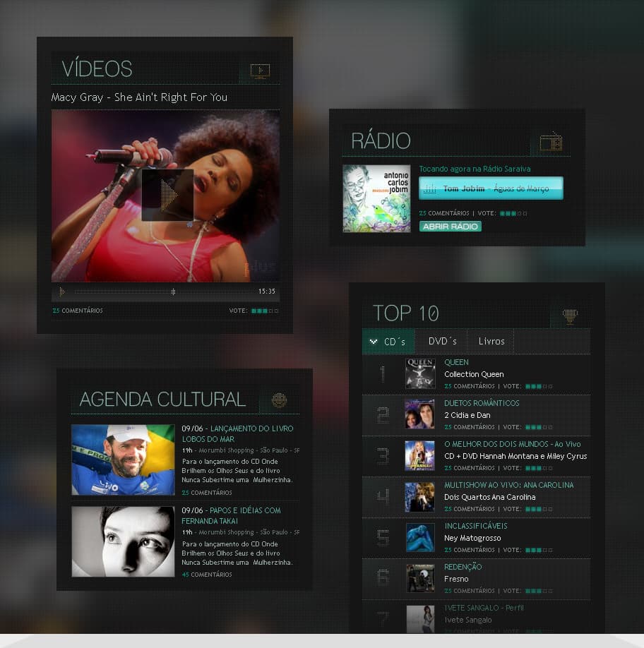Image resolution: width=644 pixels, height=648 pixels.
Task: Click the Vídeos TV screen icon
Action: click(x=260, y=71)
